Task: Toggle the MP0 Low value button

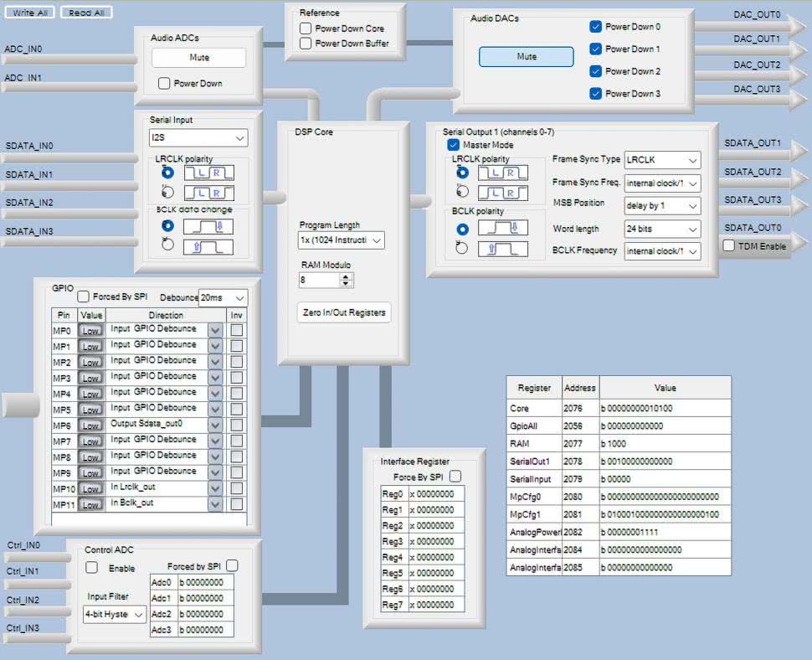Action: [90, 330]
